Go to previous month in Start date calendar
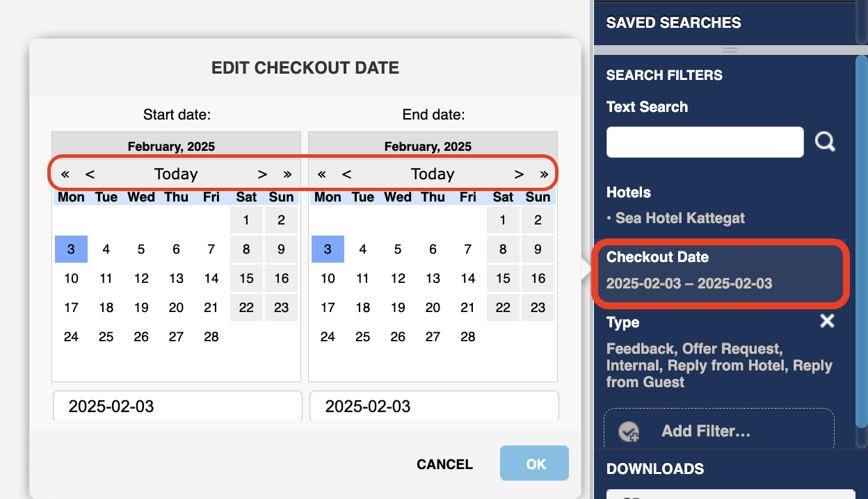 90,174
